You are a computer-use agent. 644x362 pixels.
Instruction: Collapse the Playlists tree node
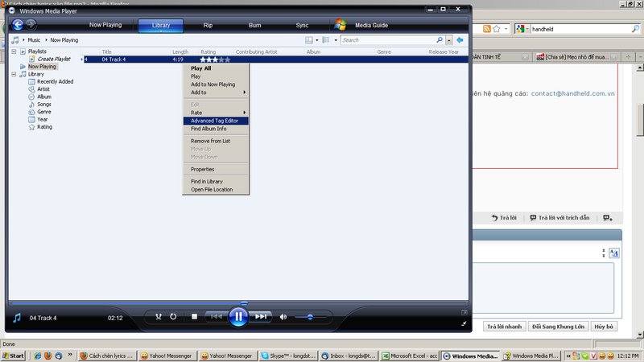(14, 51)
